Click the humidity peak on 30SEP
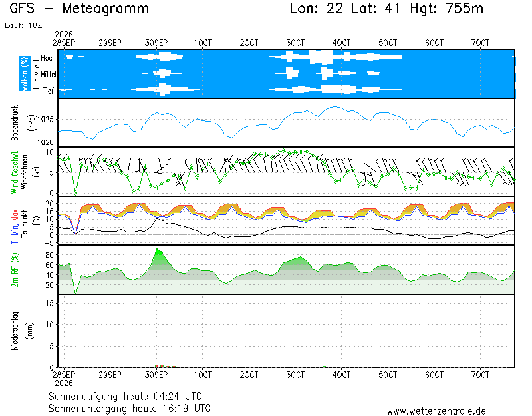The height and width of the screenshot is (416, 532). (157, 249)
